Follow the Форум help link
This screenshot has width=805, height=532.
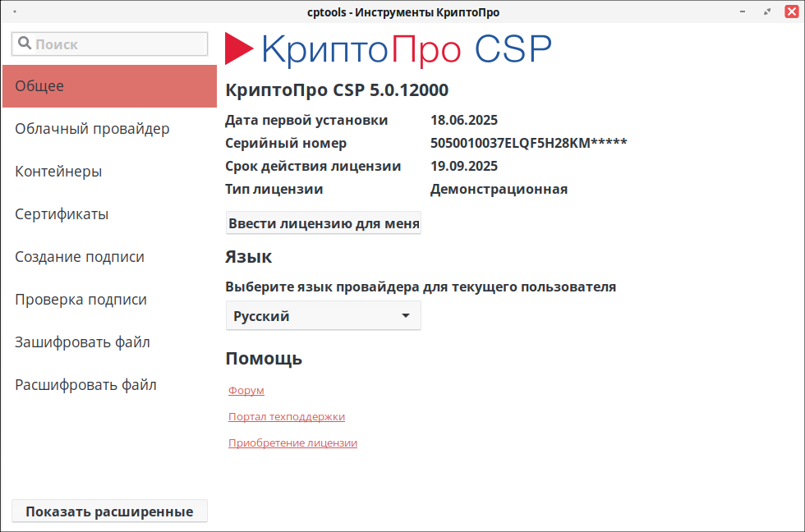246,391
